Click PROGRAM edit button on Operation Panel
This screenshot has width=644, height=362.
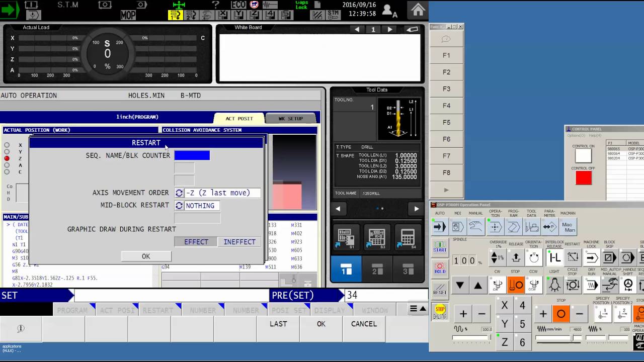pos(513,227)
